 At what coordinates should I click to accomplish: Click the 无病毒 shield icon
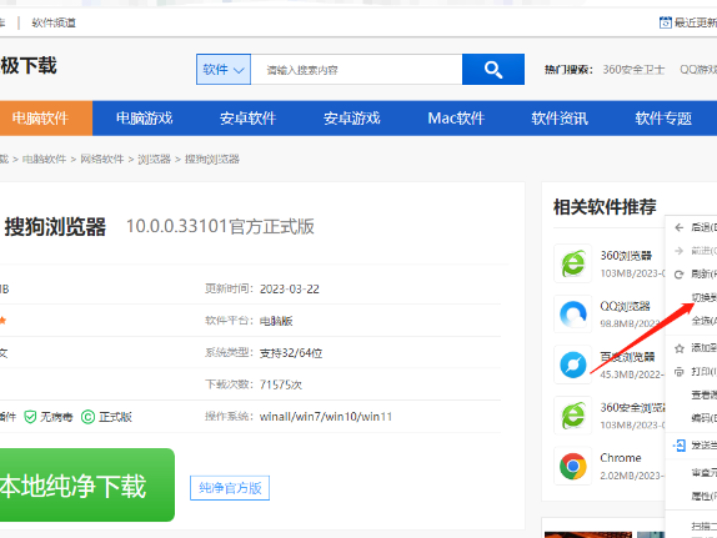(x=30, y=417)
